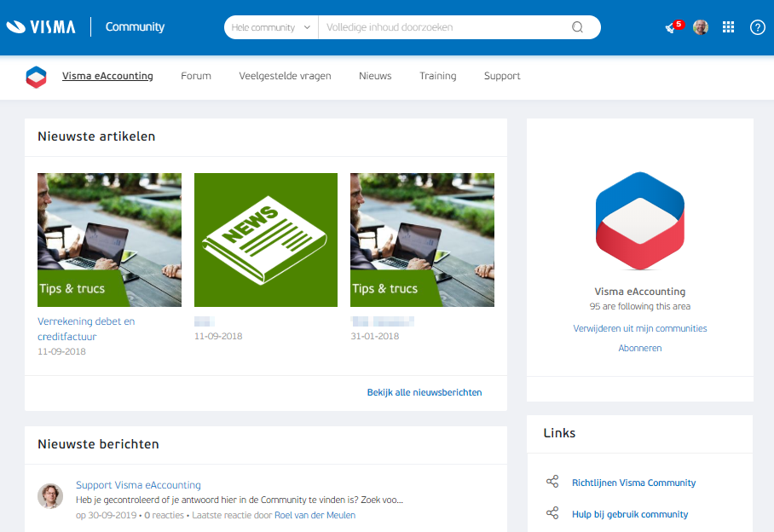Click the small eAccounting hexagon logo
Screen dimensions: 774x532
pyautogui.click(x=36, y=77)
